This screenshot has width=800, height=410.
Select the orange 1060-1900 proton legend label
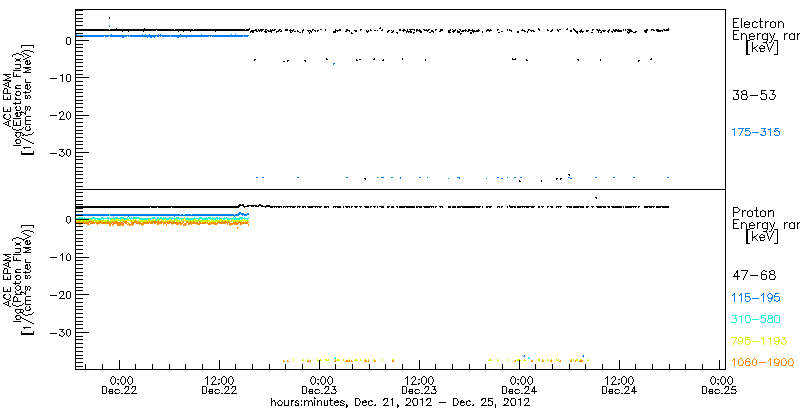click(763, 362)
